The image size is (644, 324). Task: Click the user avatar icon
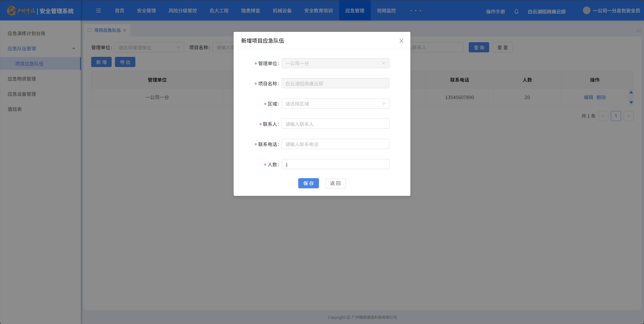[586, 11]
